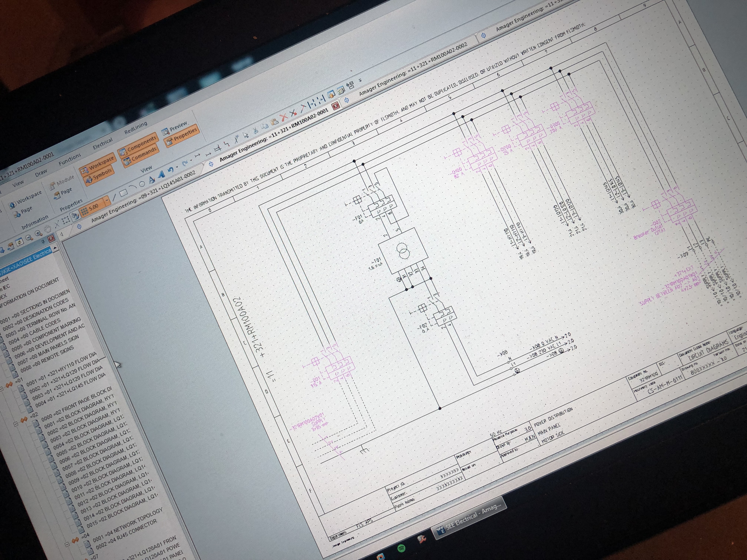Viewport: 747px width, 560px height.
Task: Select the draw Line tool
Action: pyautogui.click(x=114, y=197)
